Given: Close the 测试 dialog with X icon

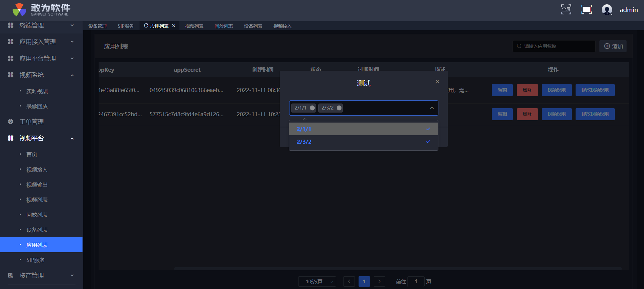Looking at the screenshot, I should click(437, 82).
